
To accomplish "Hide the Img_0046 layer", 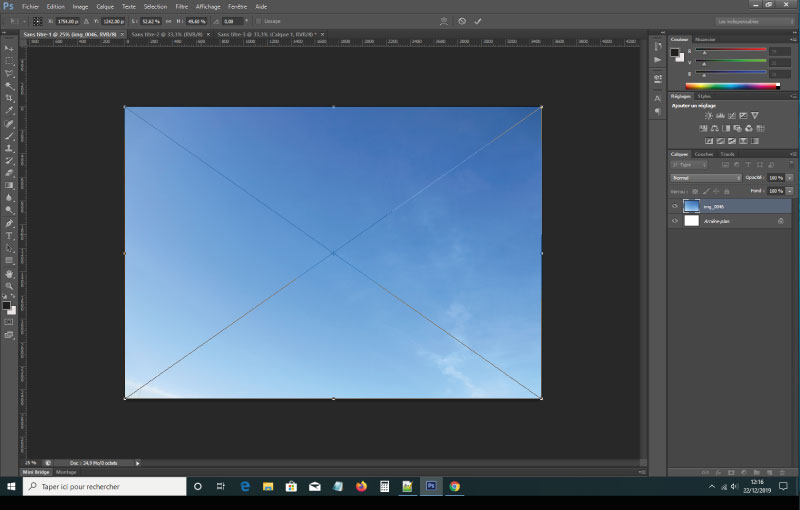I will (x=675, y=206).
